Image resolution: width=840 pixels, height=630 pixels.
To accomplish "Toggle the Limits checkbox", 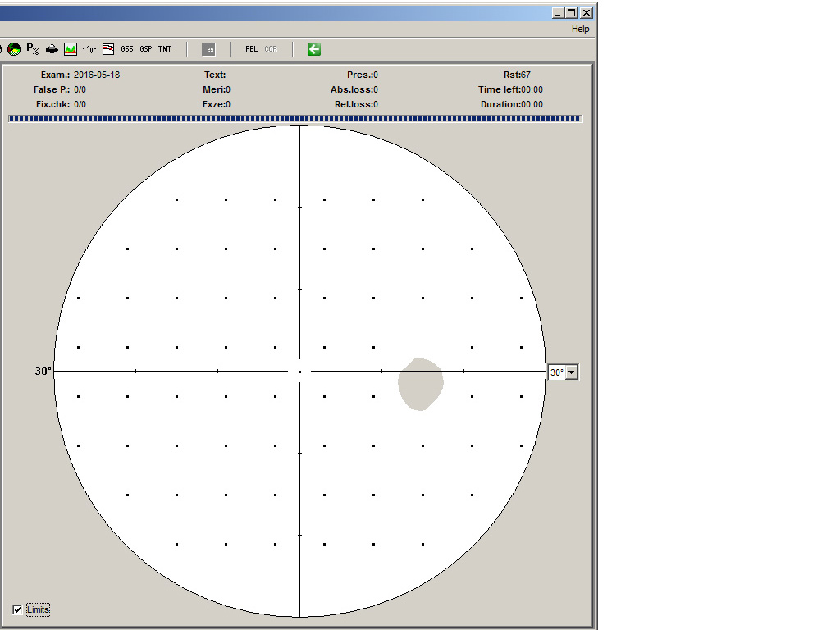I will tap(17, 609).
